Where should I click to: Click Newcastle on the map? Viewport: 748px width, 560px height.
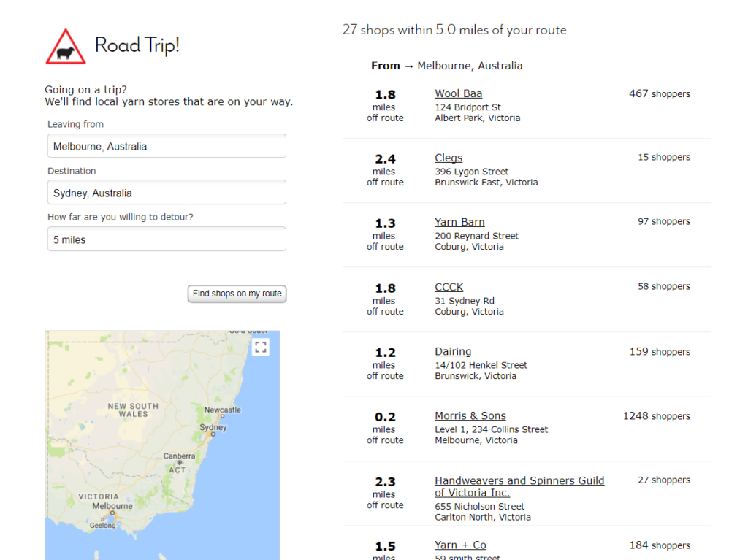click(222, 410)
